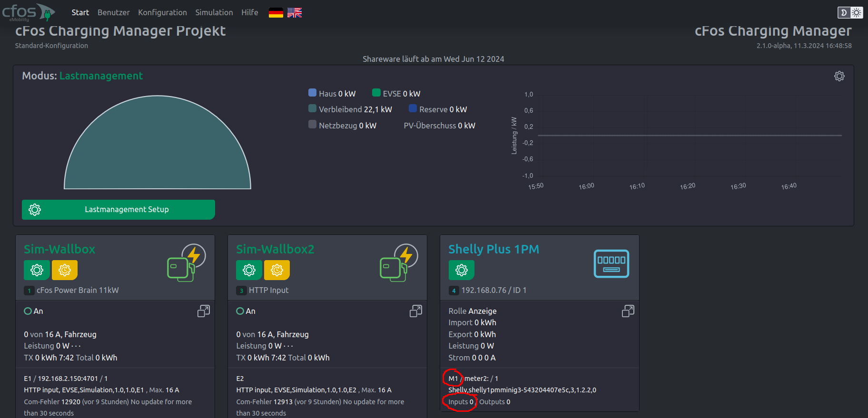The width and height of the screenshot is (868, 418).
Task: Click Standard-Konfiguration subtitle
Action: coord(51,46)
